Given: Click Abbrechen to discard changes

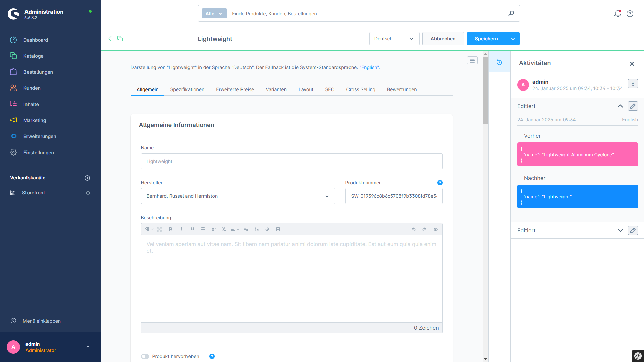Looking at the screenshot, I should point(443,39).
